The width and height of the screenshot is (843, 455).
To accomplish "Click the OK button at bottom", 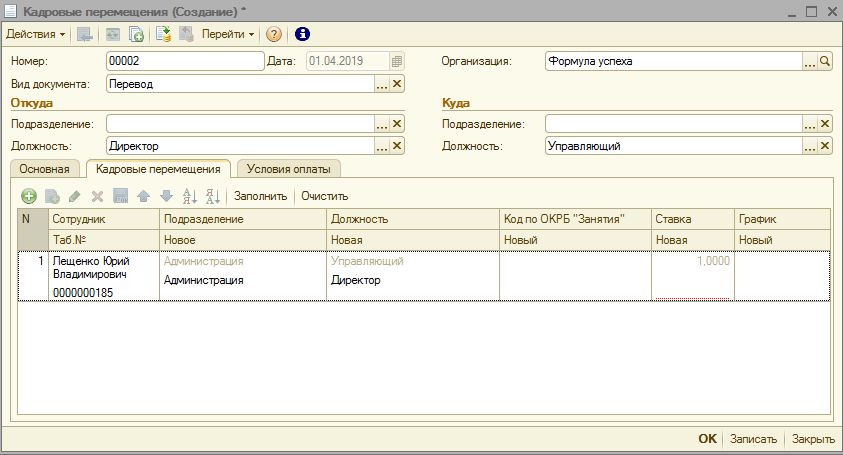I will (707, 438).
